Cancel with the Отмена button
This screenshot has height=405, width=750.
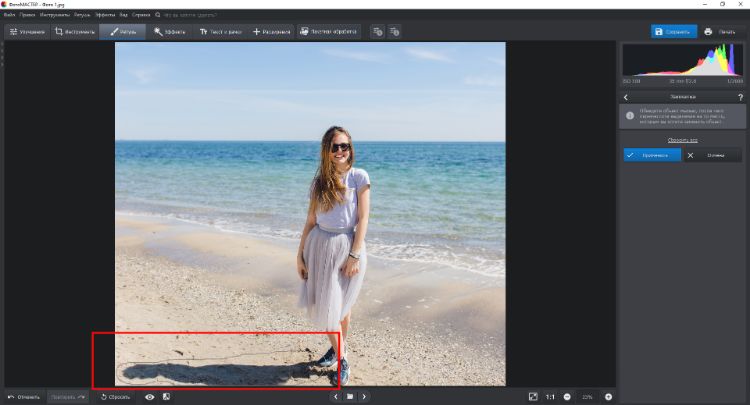(713, 155)
